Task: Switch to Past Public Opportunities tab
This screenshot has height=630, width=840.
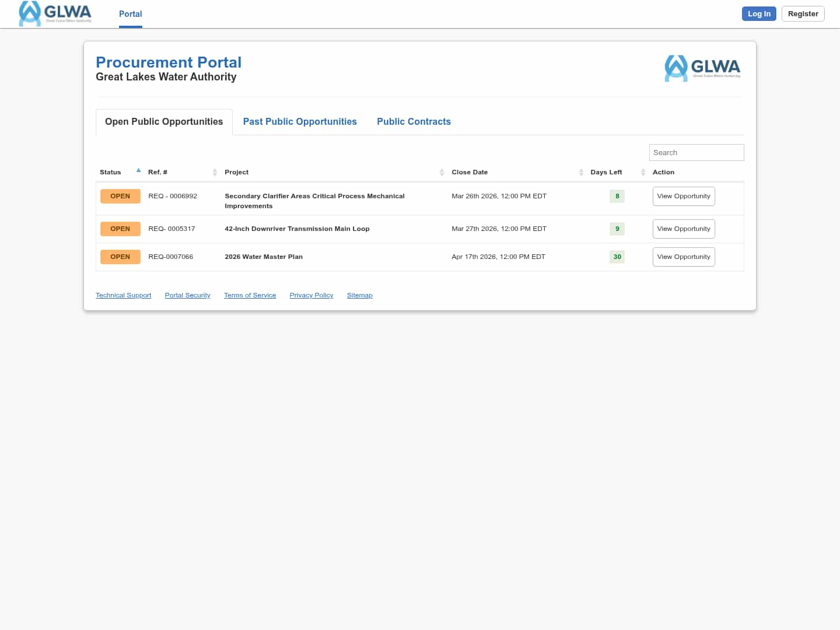Action: [300, 121]
